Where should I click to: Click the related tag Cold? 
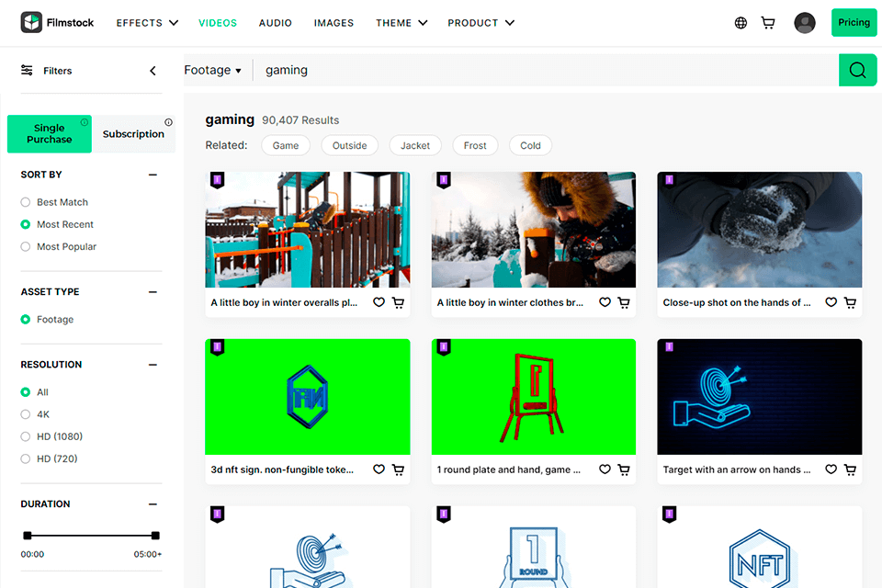(x=530, y=145)
